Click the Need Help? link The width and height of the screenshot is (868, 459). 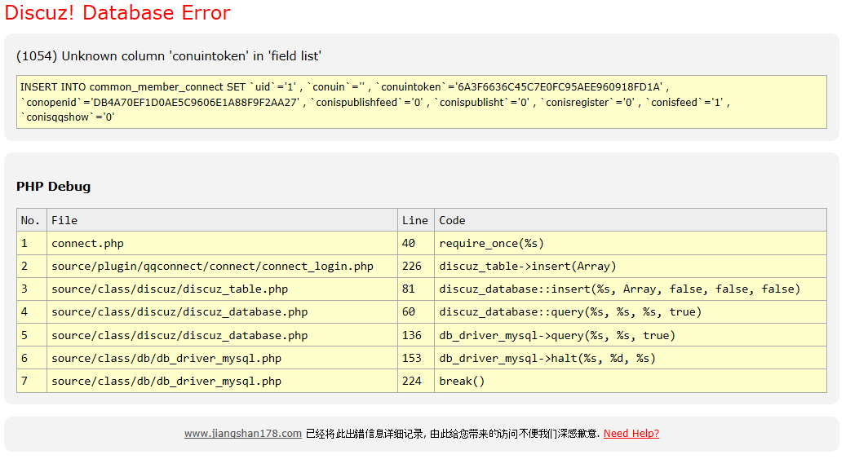pyautogui.click(x=631, y=434)
